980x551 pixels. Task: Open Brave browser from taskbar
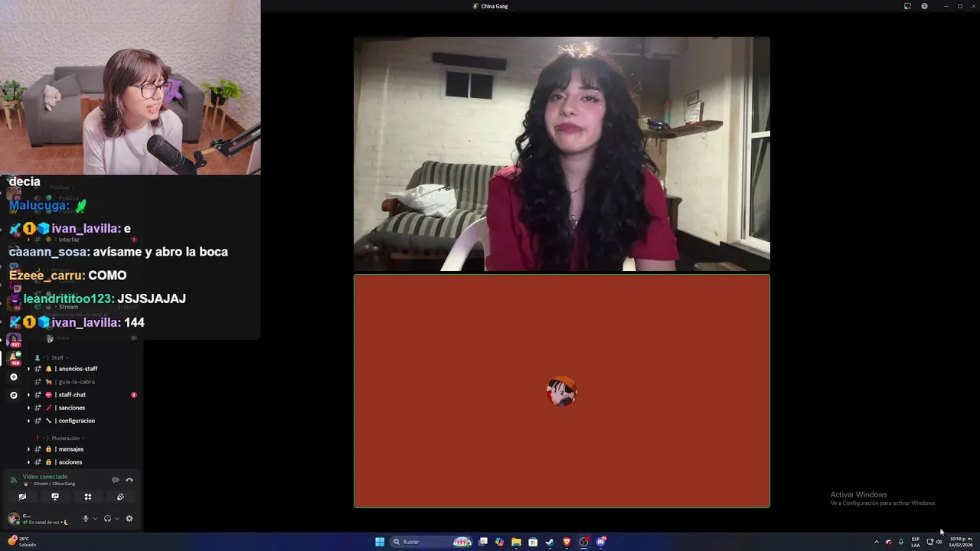(567, 542)
